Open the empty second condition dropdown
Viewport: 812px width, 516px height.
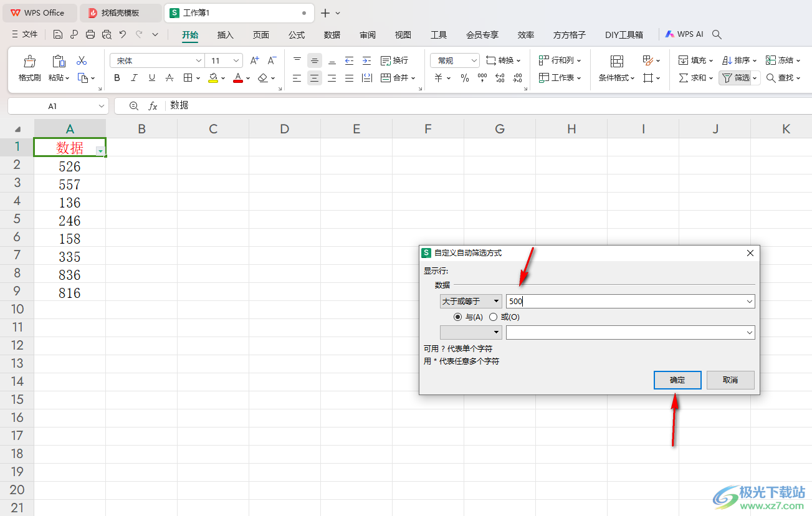pyautogui.click(x=470, y=333)
